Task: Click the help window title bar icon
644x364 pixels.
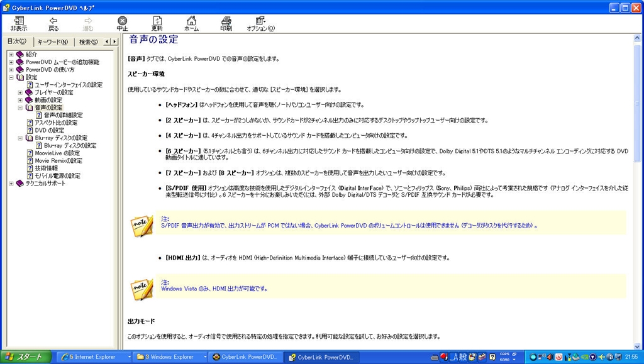Action: 6,8
